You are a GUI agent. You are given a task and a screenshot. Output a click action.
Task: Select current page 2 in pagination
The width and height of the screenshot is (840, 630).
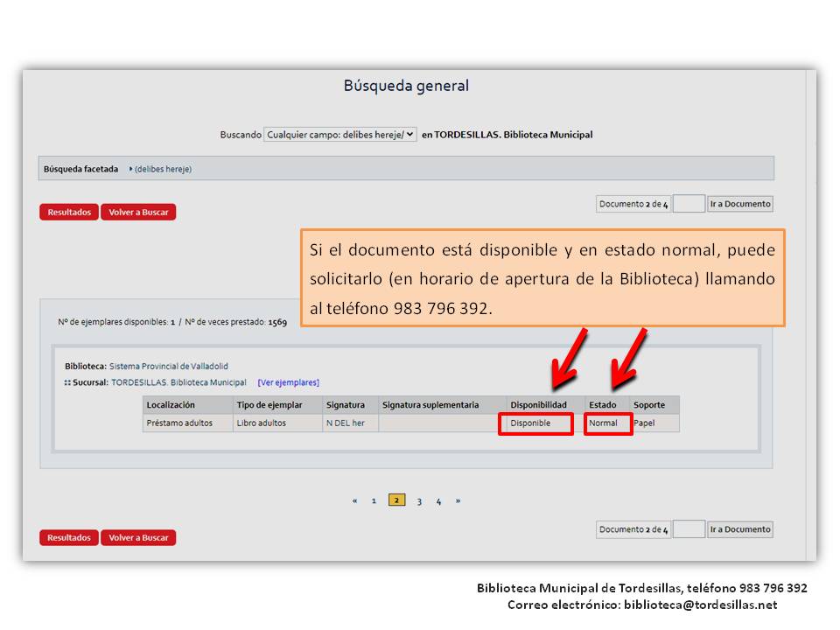pyautogui.click(x=397, y=500)
